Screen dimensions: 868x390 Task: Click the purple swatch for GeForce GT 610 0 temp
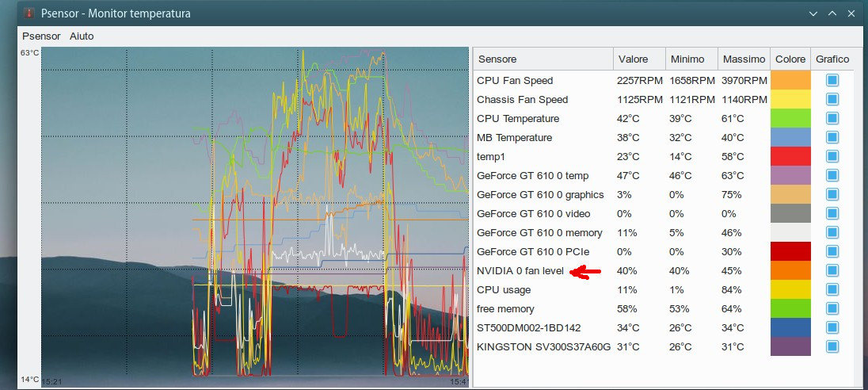pos(790,176)
